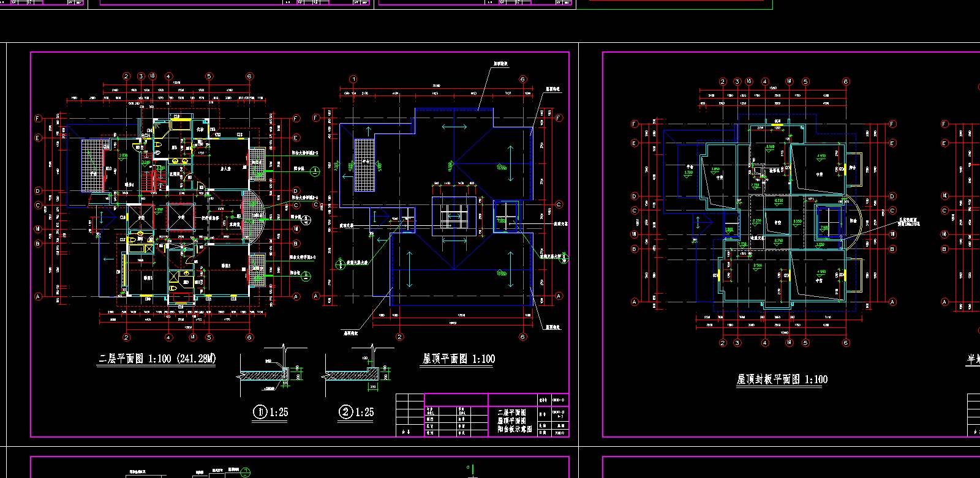Select the title block on the first sheet

[x=483, y=414]
